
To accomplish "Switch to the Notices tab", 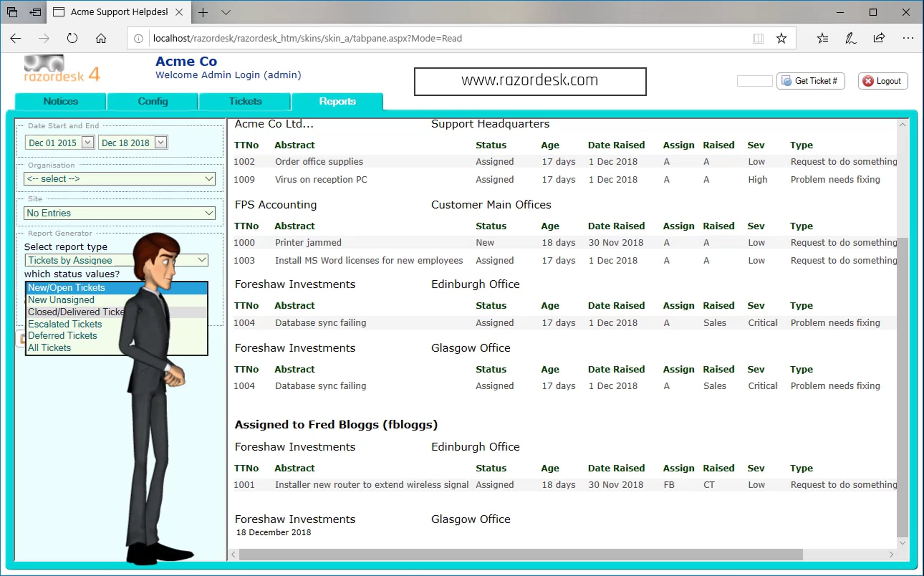I will [60, 101].
